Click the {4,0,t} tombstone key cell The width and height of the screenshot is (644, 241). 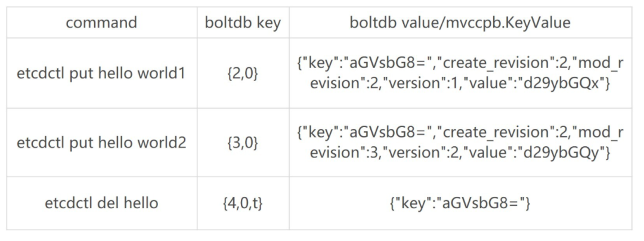[243, 203]
